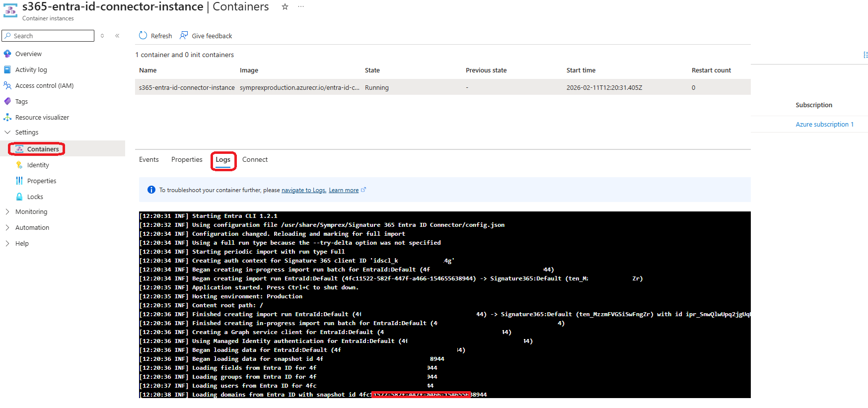Image resolution: width=868 pixels, height=408 pixels.
Task: Click the Name column header
Action: tap(148, 70)
